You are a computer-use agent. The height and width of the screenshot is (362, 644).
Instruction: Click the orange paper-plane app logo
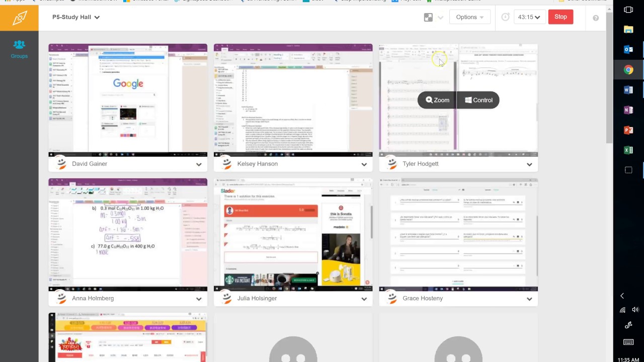click(x=19, y=18)
